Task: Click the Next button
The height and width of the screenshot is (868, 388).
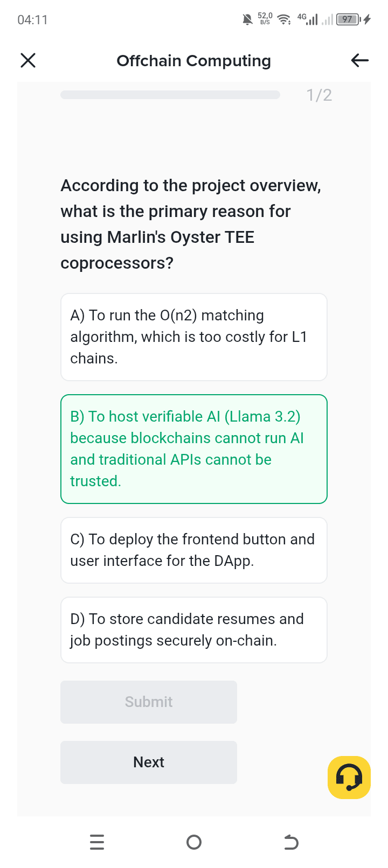Action: 149,762
